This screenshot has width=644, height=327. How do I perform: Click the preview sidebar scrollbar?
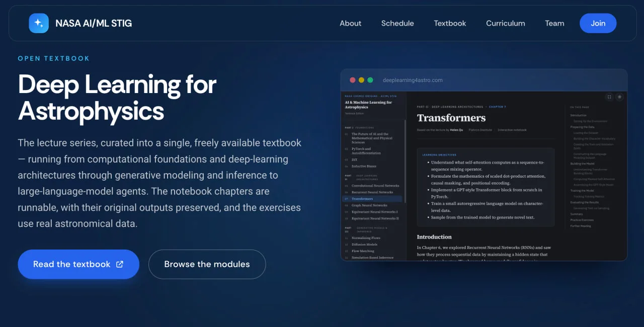tap(405, 161)
